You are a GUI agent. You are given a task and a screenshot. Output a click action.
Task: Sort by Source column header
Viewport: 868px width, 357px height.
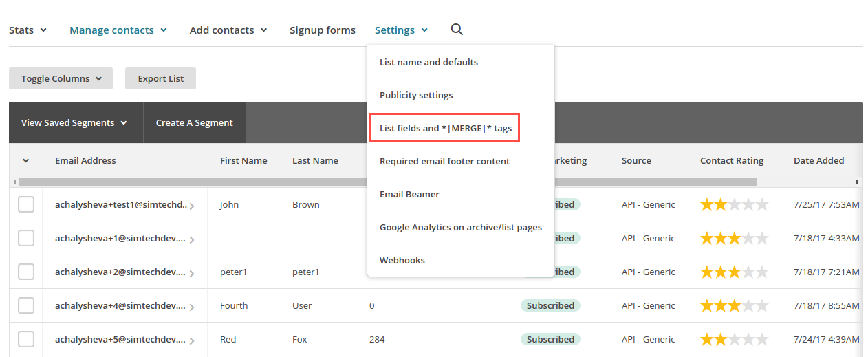point(636,160)
